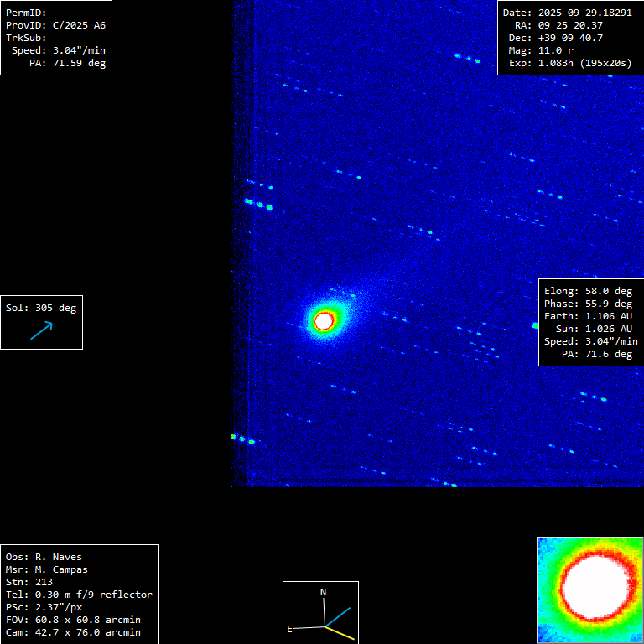644x644 pixels.
Task: Click the blue line in the compass
Action: (x=338, y=615)
